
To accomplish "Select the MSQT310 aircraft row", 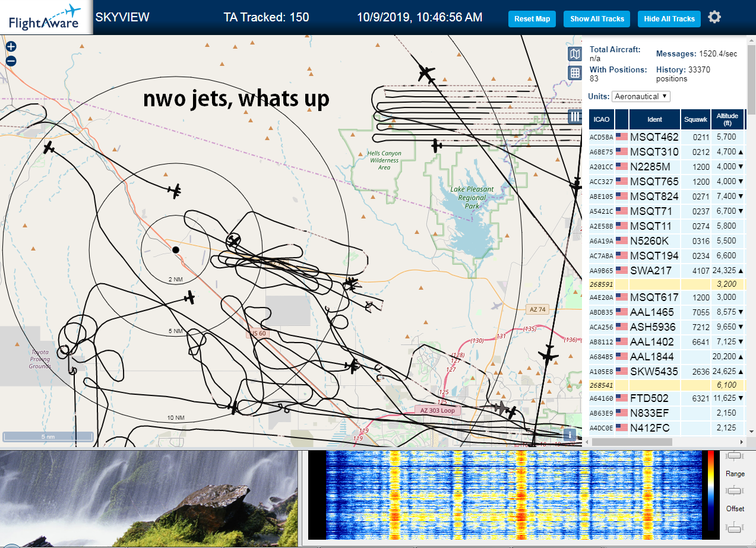I will coord(666,152).
